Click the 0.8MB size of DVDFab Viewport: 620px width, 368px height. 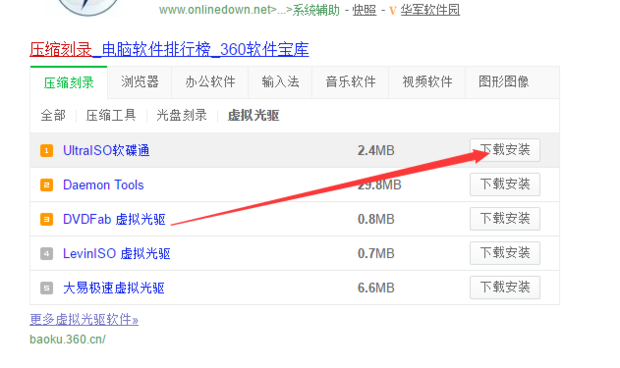click(x=376, y=219)
